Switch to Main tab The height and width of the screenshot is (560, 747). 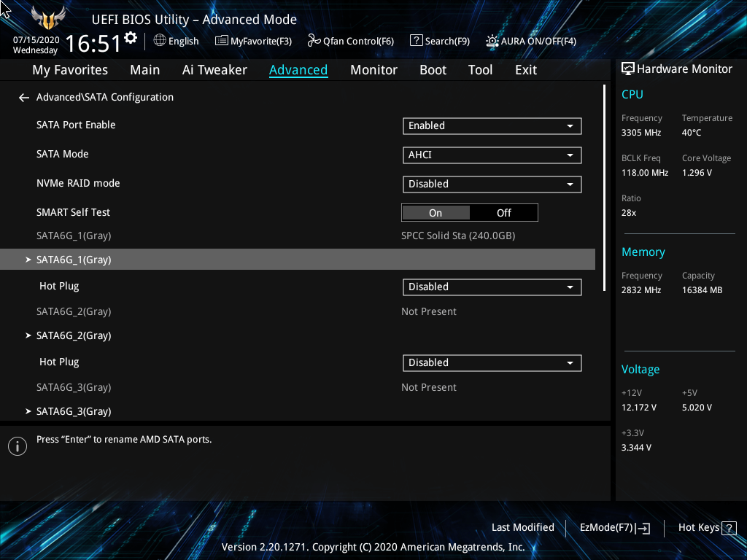[x=145, y=70]
